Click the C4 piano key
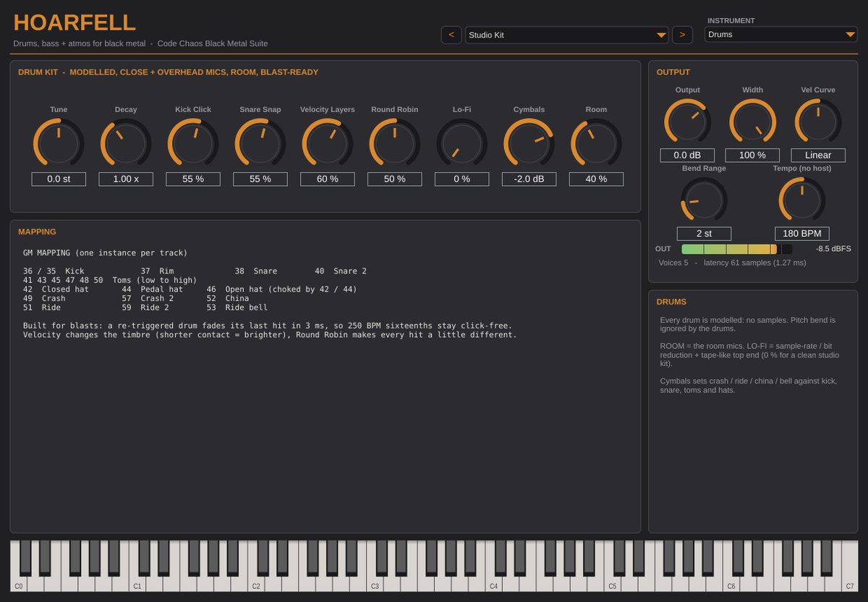 click(493, 582)
